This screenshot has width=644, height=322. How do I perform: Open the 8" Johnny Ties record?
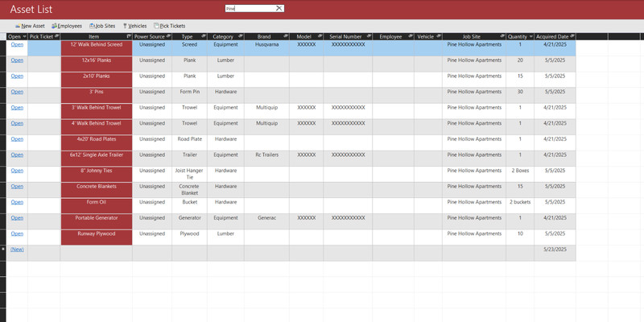tap(17, 171)
